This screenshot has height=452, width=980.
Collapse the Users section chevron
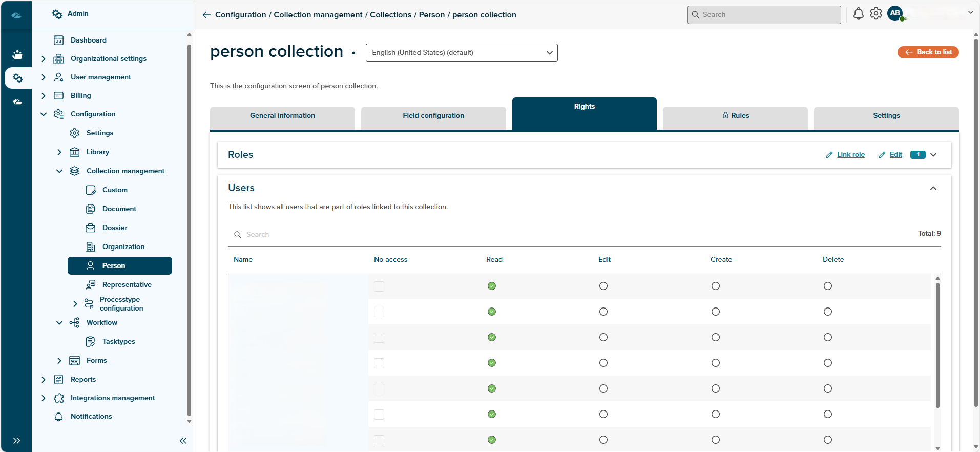pyautogui.click(x=933, y=188)
